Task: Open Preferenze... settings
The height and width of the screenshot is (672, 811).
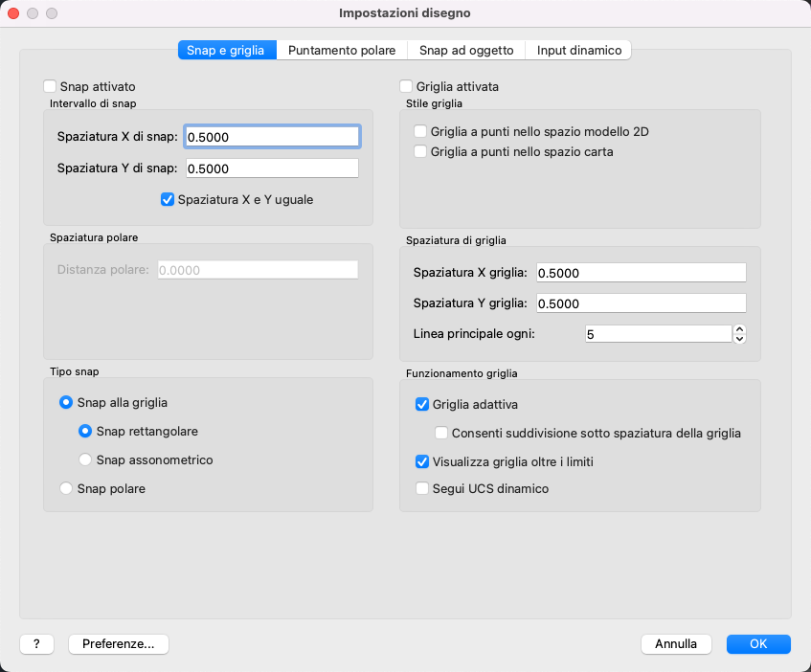Action: [x=119, y=644]
